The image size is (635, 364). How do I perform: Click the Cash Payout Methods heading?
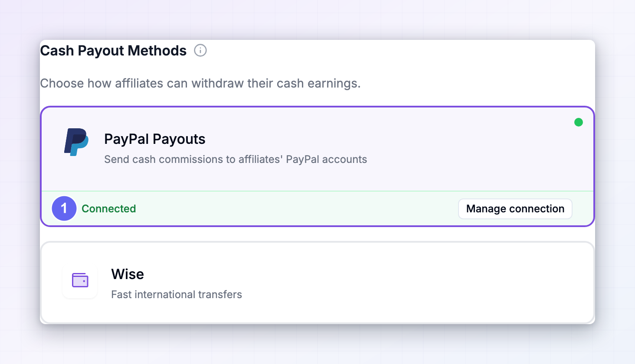coord(113,51)
